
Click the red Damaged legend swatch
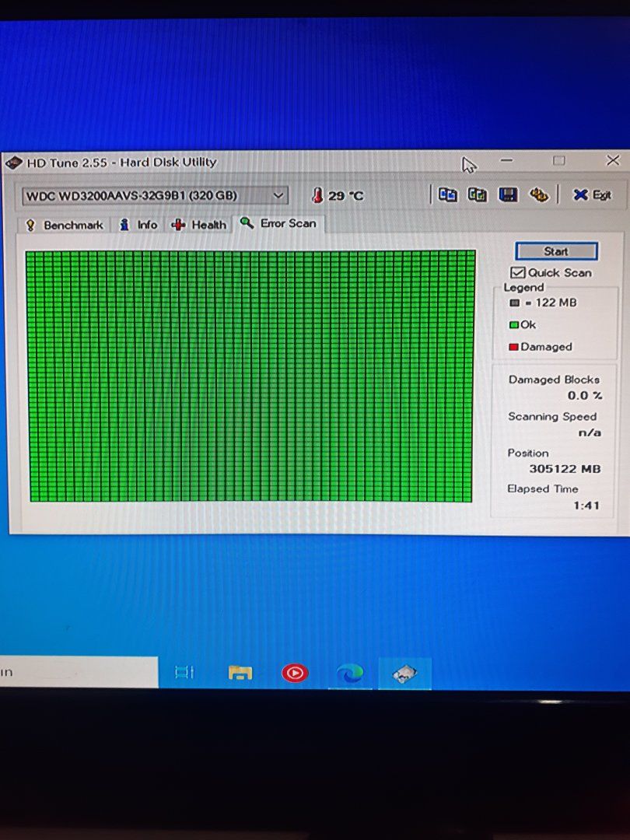[x=513, y=347]
